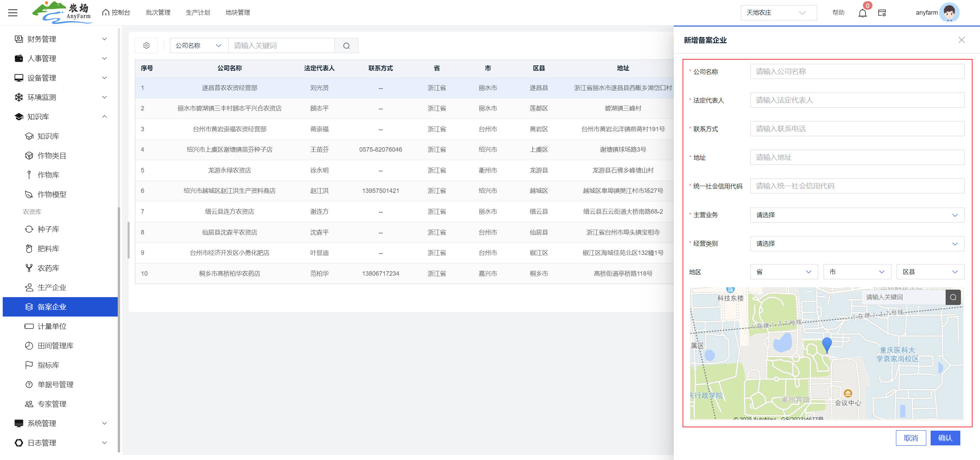Screen dimensions: 980x460
Task: Go to 肥料库 in the sidebar
Action: tap(48, 249)
